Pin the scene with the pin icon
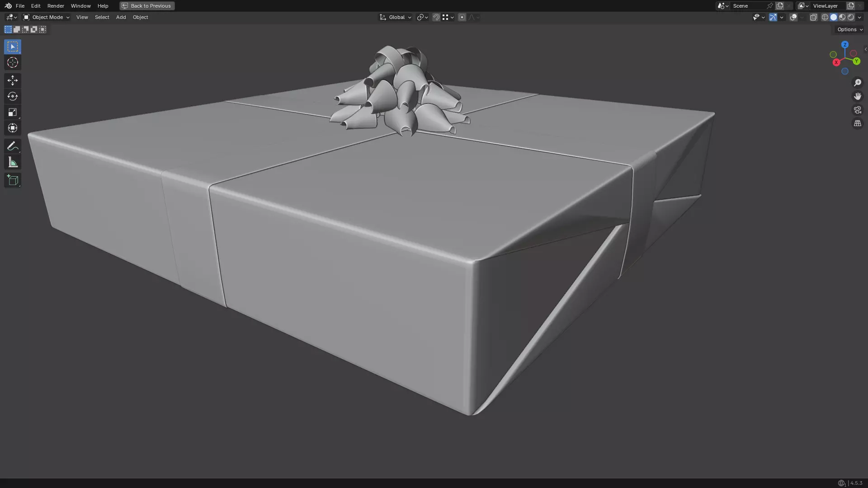The width and height of the screenshot is (868, 488). coord(770,6)
